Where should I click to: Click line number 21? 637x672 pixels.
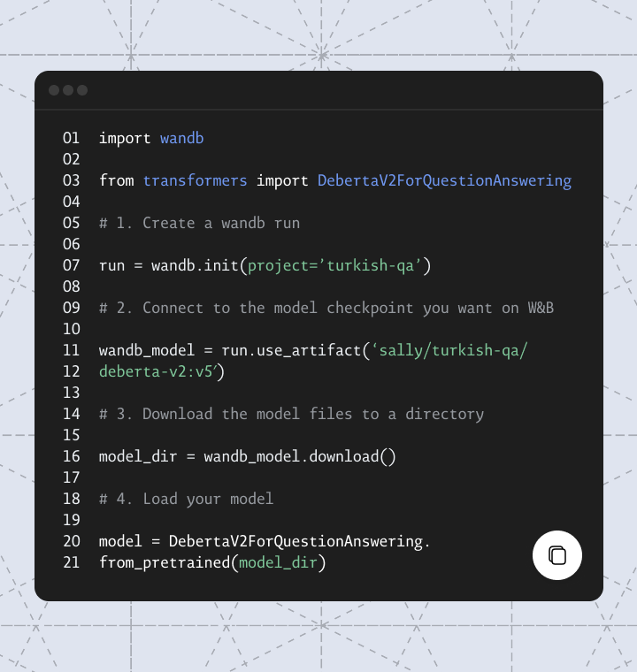[71, 562]
